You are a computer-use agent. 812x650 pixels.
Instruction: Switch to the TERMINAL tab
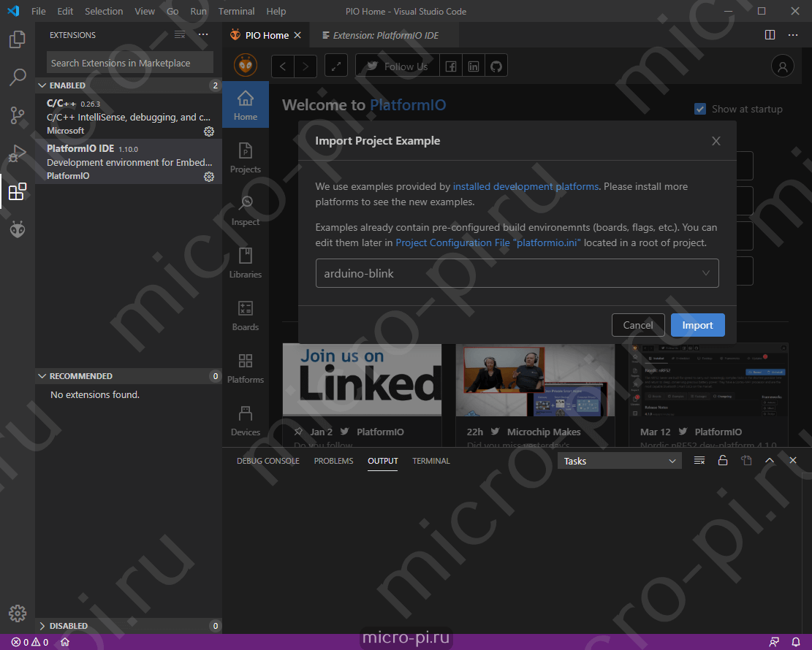(430, 461)
